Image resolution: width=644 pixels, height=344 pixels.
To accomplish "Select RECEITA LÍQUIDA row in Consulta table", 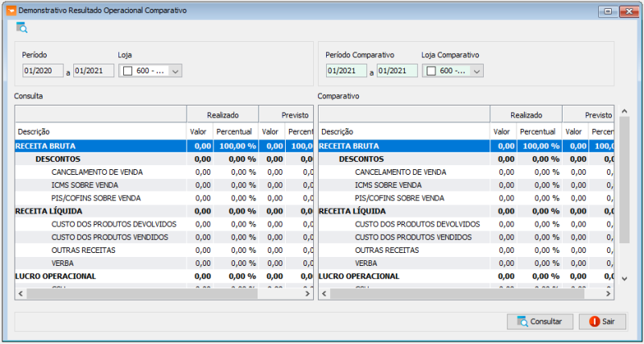I will click(164, 211).
